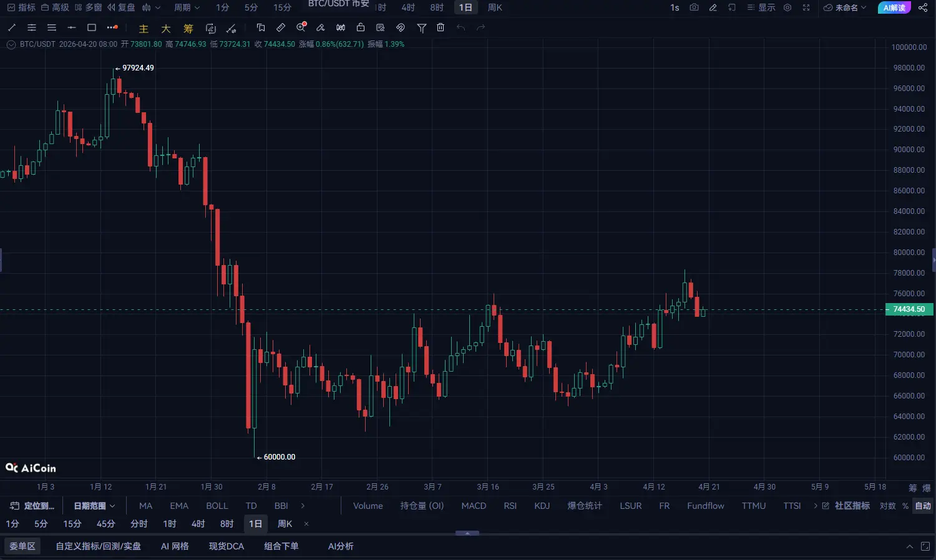
Task: Toggle the KDJ sub-indicator
Action: click(x=542, y=506)
